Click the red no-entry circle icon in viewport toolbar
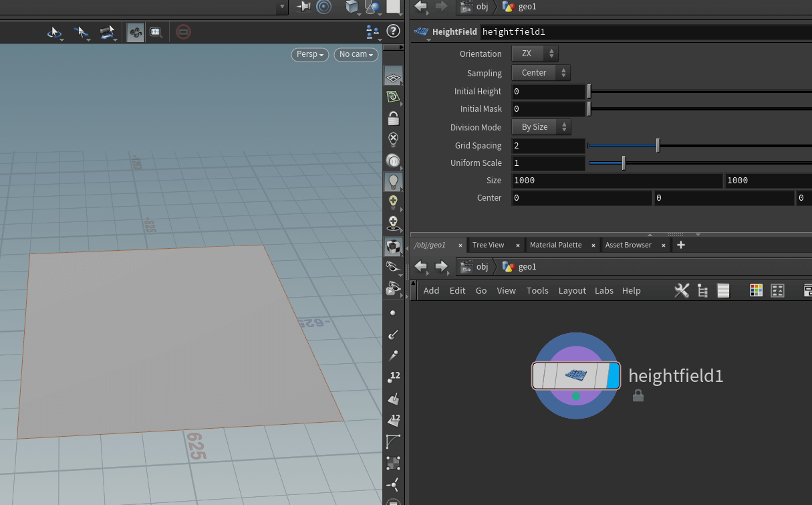Image resolution: width=812 pixels, height=505 pixels. point(183,31)
